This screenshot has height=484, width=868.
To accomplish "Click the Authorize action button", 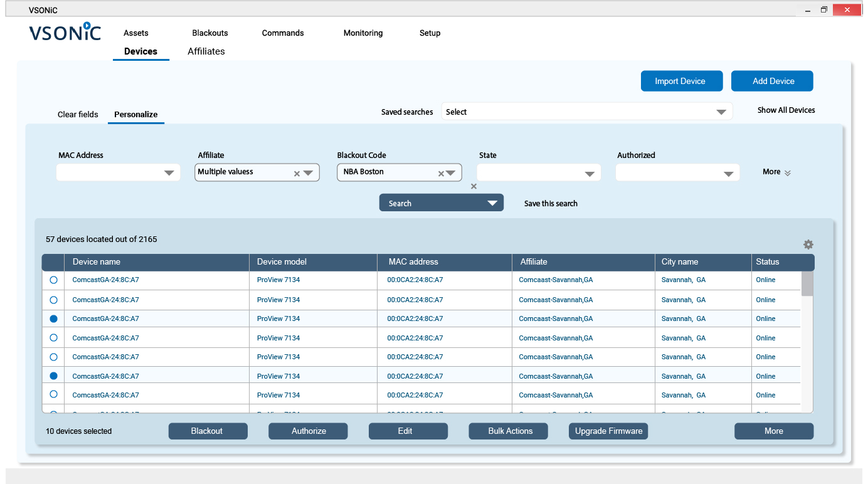I will [308, 431].
